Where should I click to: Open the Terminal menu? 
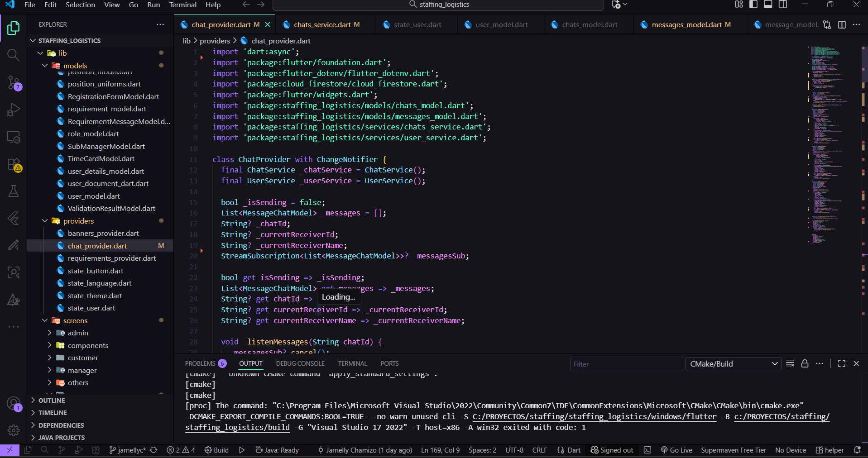pos(182,5)
